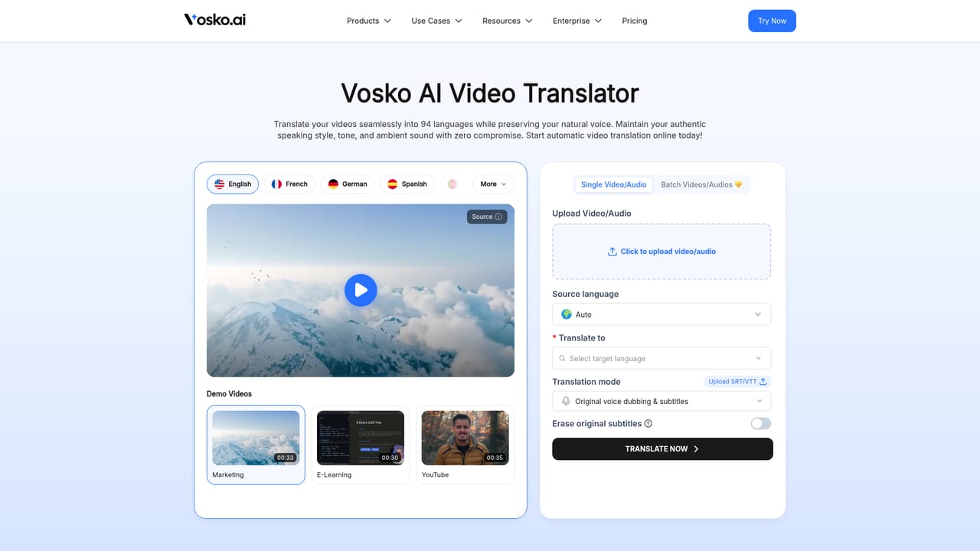The image size is (980, 551).
Task: Click the Vosko AI Video Translator heading
Action: [x=490, y=93]
